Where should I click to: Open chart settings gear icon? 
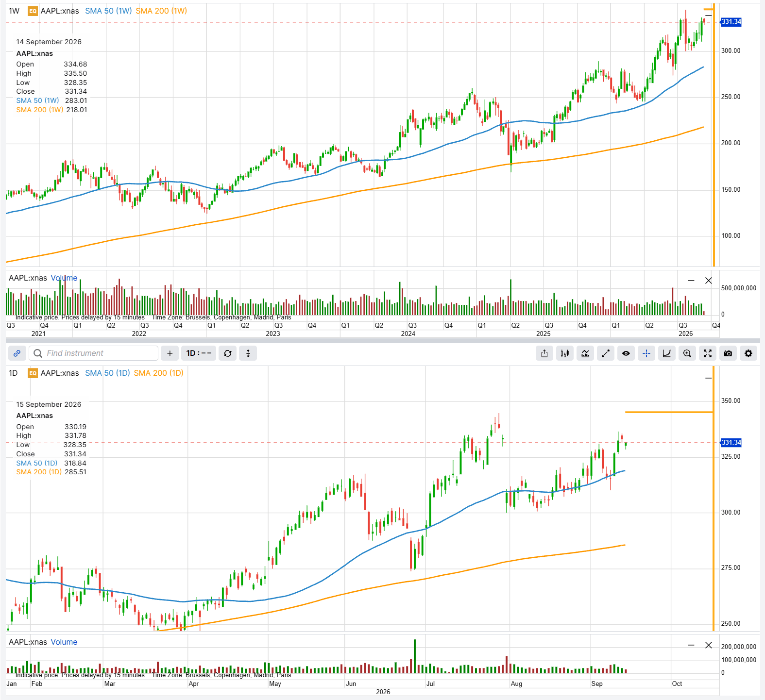pos(748,353)
